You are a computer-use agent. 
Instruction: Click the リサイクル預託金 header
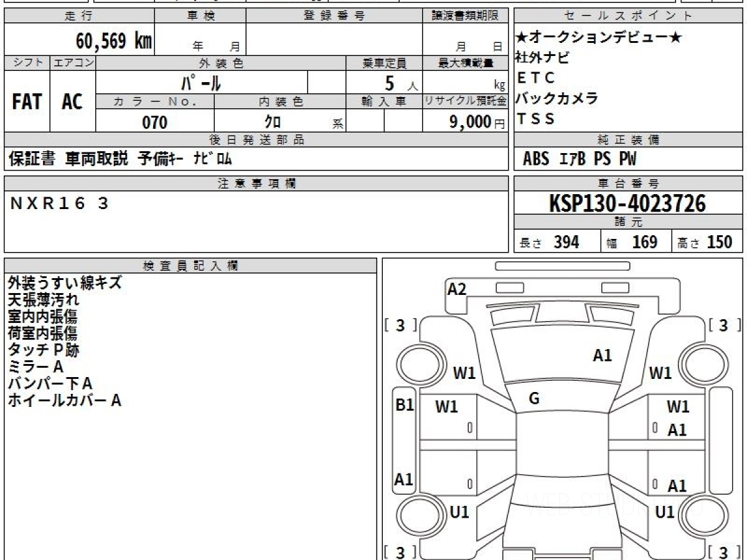coord(466,101)
